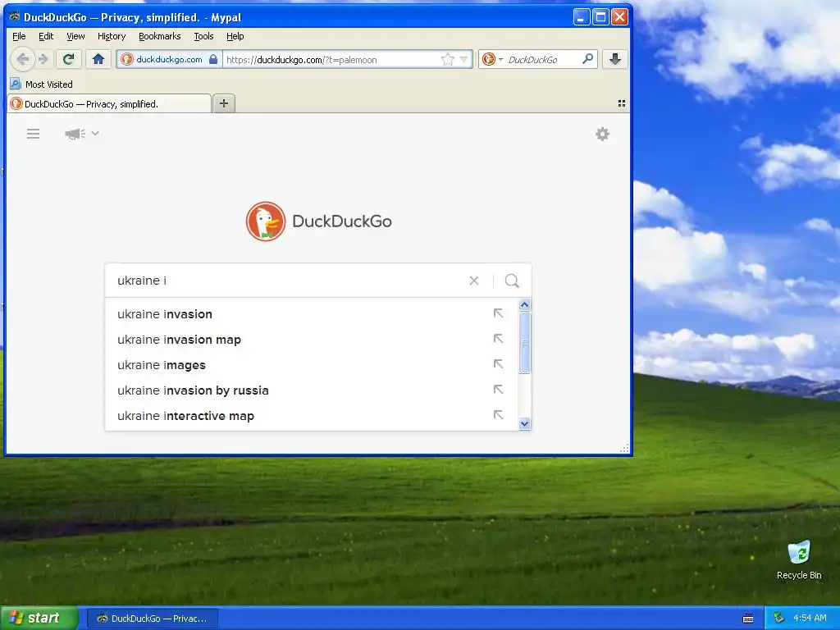Open the Edit menu
This screenshot has height=630, width=840.
tap(46, 36)
